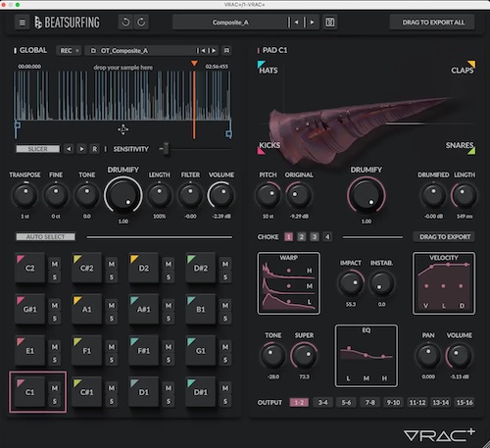Viewport: 490px width, 448px height.
Task: Select previous sample for OT_Composite_A
Action: click(203, 51)
